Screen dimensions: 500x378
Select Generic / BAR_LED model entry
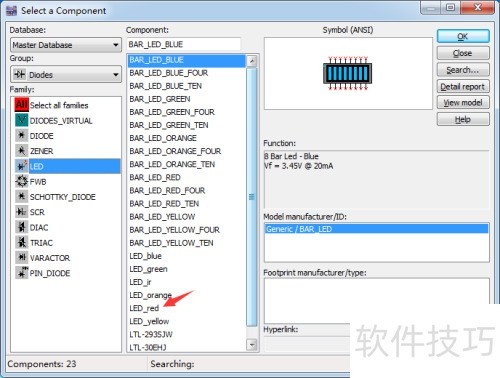[x=377, y=229]
